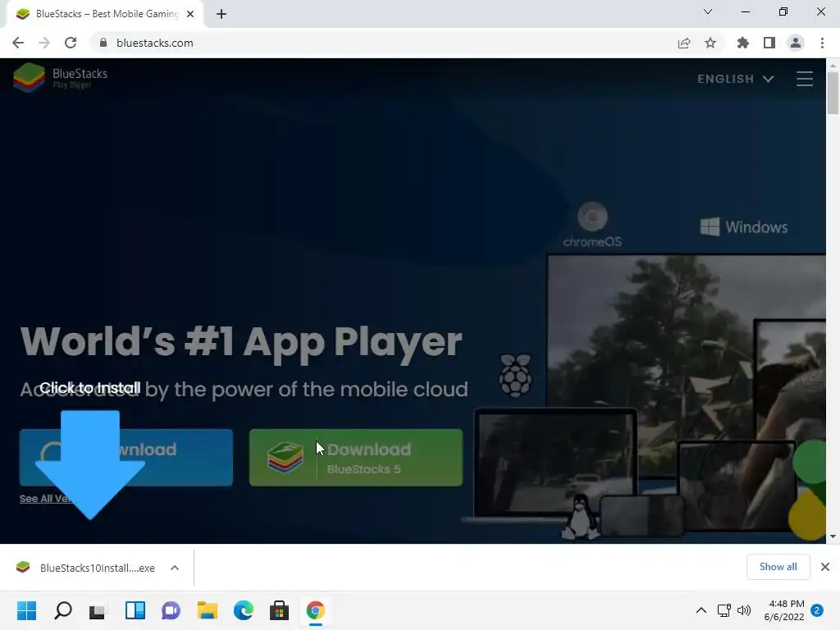Click the green Download BlueStacks 5 button

tap(356, 458)
